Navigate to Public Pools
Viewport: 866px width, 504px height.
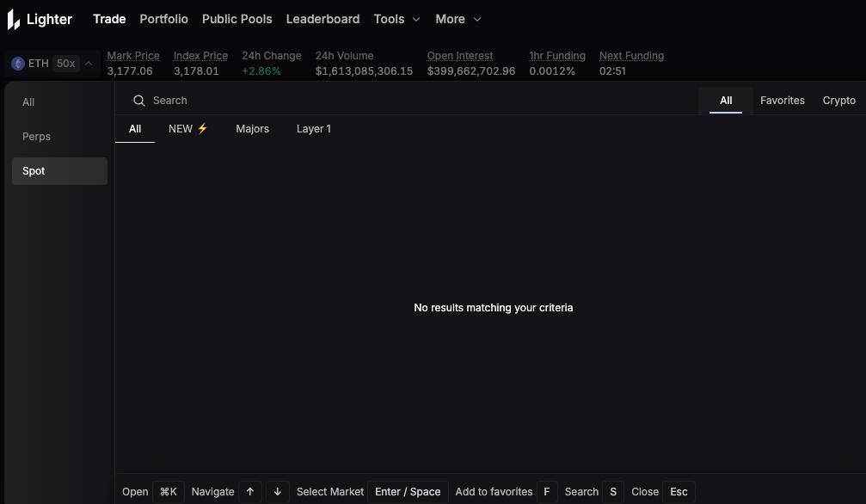(x=236, y=19)
